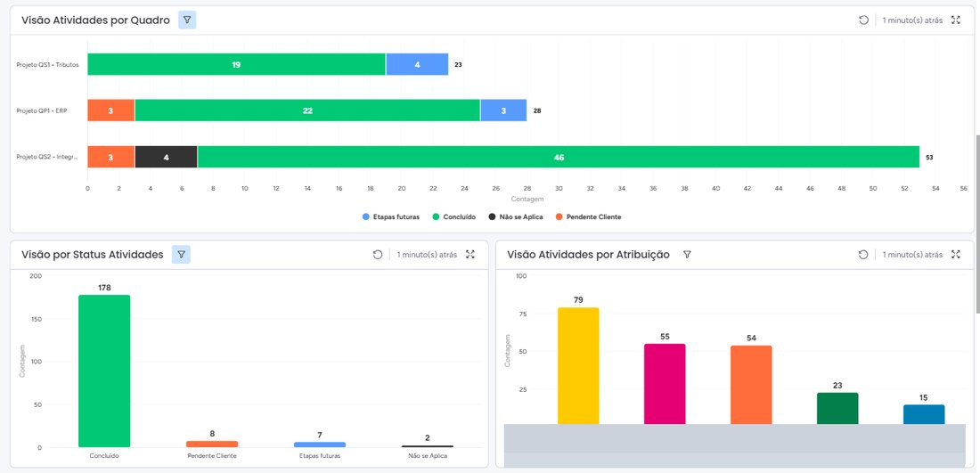Select blue 3 segment of Projeto QP1 - ERP
The height and width of the screenshot is (473, 980).
pos(503,110)
